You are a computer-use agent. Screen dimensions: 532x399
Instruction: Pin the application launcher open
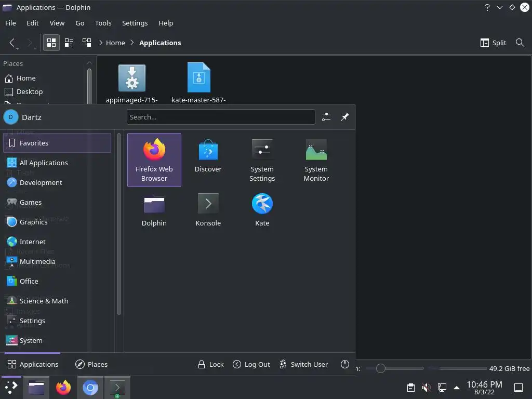point(345,117)
